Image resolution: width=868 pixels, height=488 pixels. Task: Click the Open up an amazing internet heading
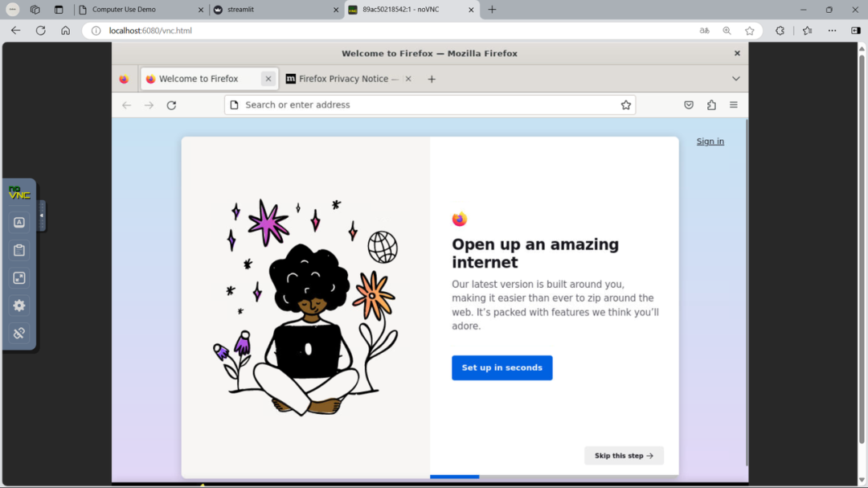point(535,253)
